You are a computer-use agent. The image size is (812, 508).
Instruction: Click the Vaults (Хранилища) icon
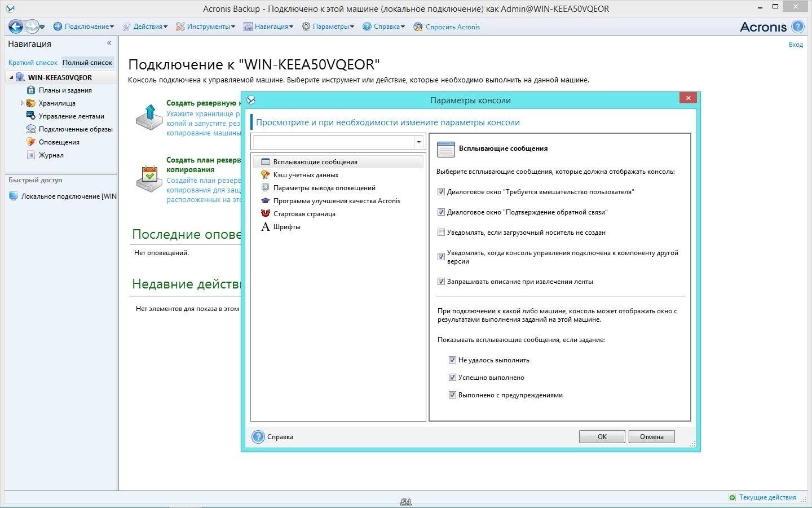tap(32, 103)
